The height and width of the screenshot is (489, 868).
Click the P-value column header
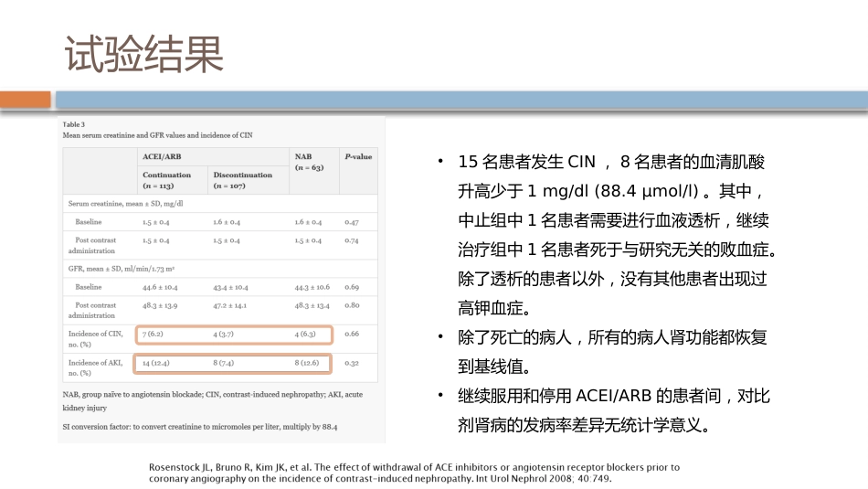(358, 156)
